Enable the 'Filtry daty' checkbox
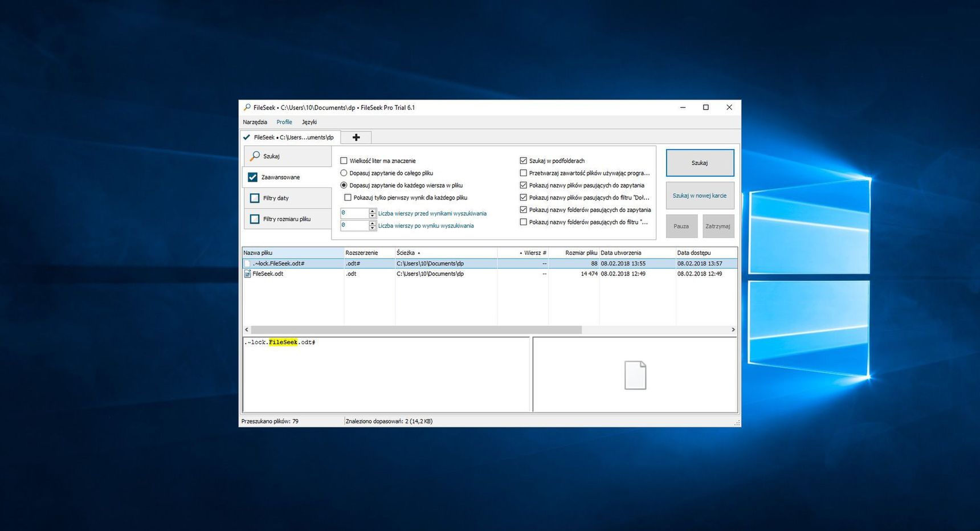 [x=255, y=198]
